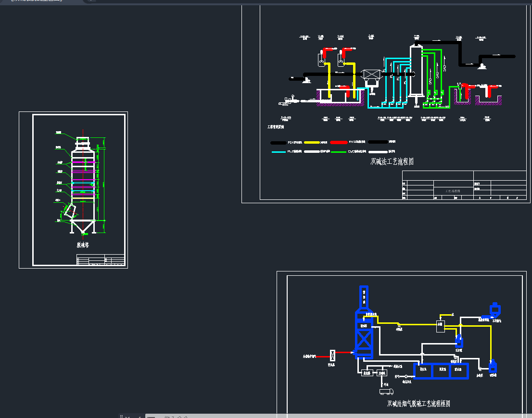Select the crossed-box dust collector symbol in flowchart

pos(371,74)
